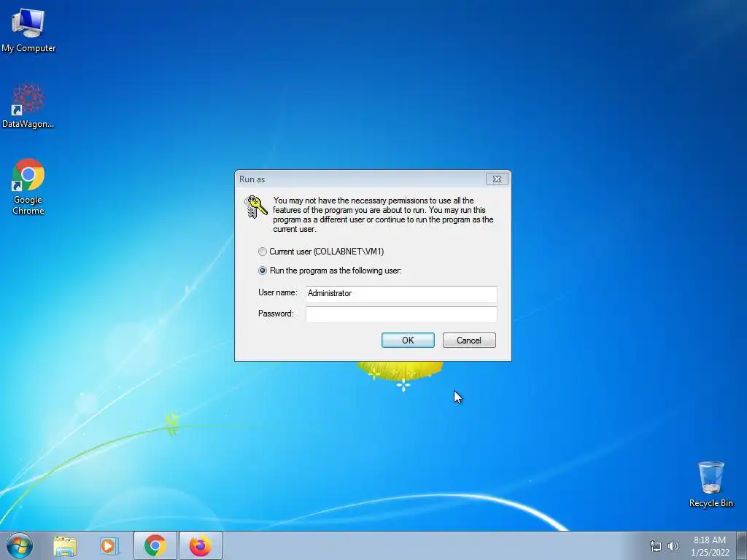Open the Windows Start menu orb

20,545
